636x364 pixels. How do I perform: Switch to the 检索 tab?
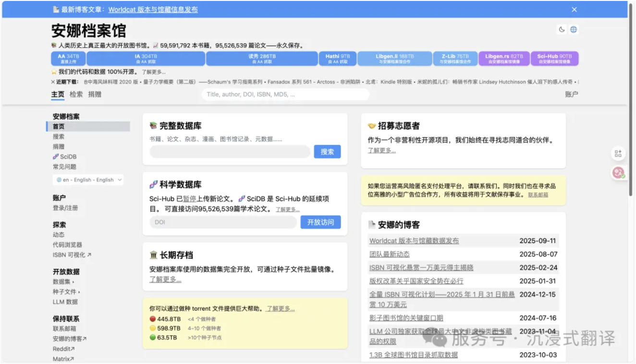[76, 95]
